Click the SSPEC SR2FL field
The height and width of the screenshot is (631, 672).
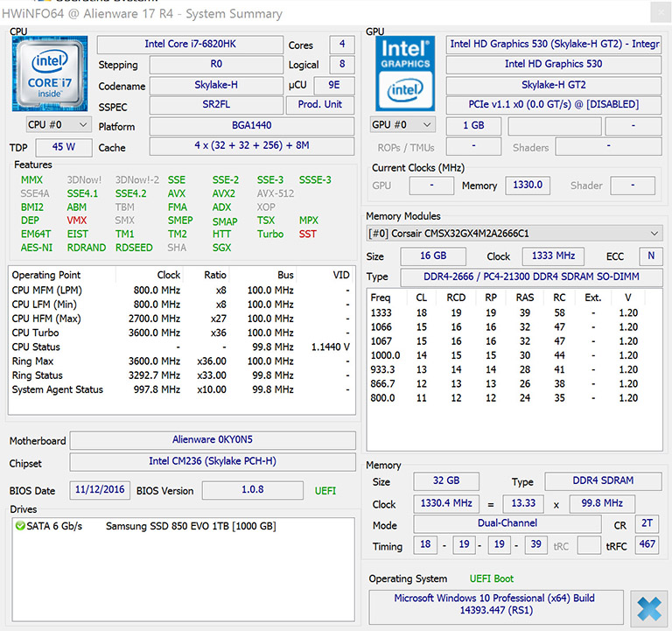tap(216, 105)
